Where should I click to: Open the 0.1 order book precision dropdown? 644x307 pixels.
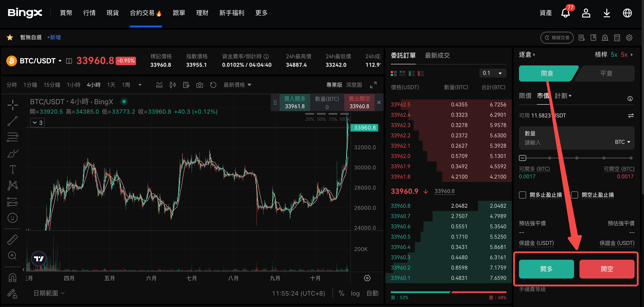(493, 73)
